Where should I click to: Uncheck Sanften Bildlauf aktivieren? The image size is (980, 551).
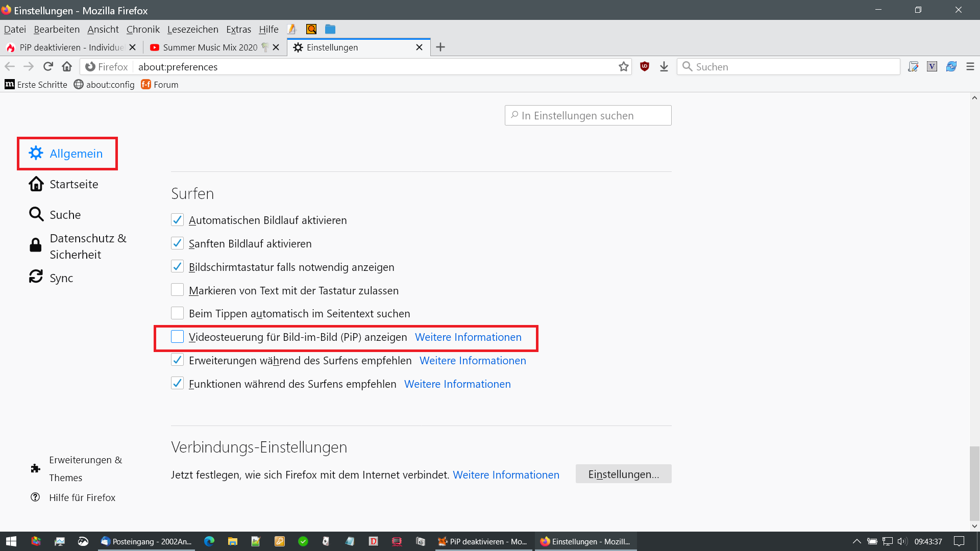[177, 243]
